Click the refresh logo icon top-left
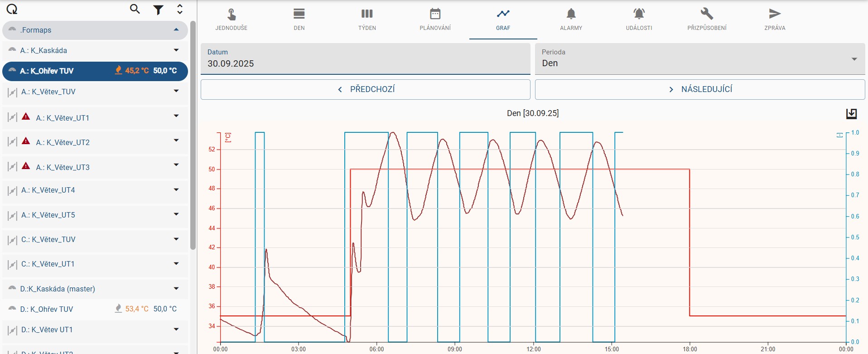868x354 pixels. (x=12, y=10)
